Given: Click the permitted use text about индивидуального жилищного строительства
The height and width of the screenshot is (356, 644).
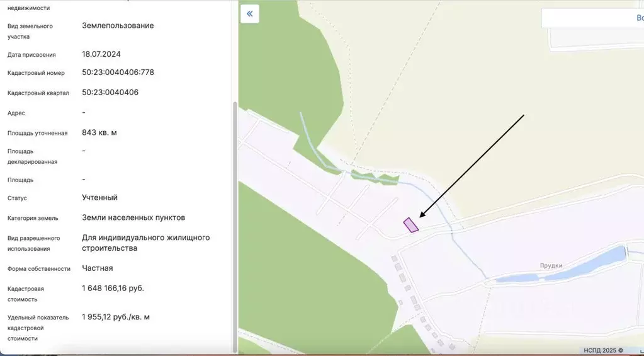Looking at the screenshot, I should tap(146, 243).
